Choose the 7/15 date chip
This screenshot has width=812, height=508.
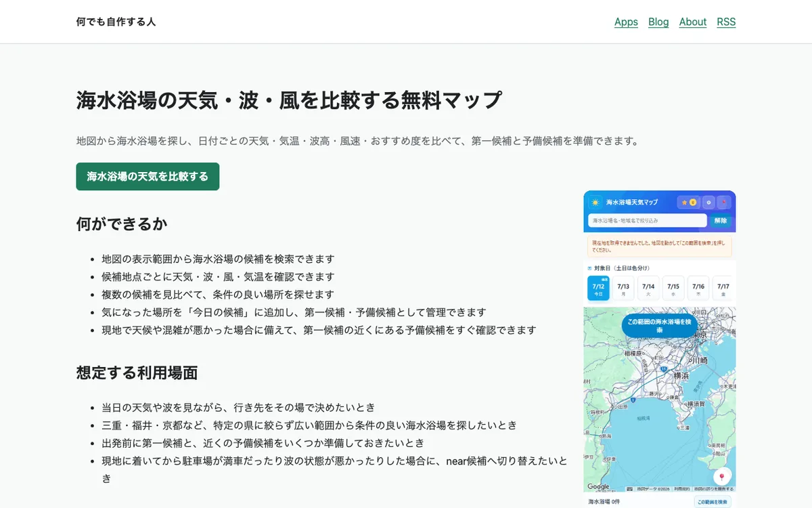click(673, 289)
